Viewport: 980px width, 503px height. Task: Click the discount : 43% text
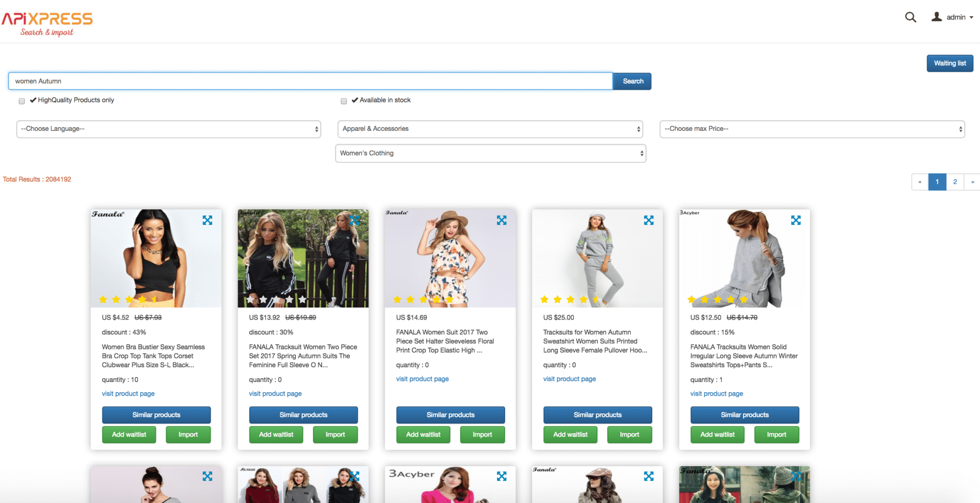(124, 332)
